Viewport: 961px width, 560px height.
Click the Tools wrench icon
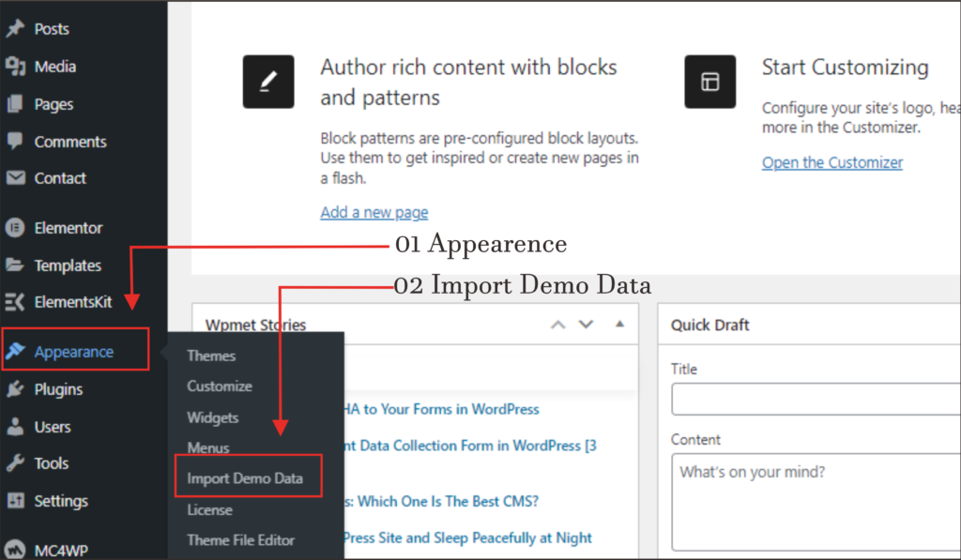15,463
